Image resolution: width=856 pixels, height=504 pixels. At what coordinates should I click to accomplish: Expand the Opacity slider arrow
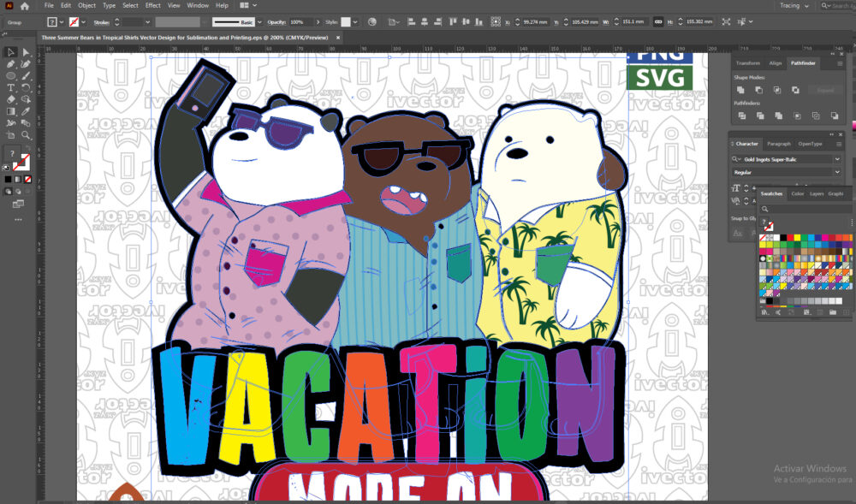click(x=318, y=22)
